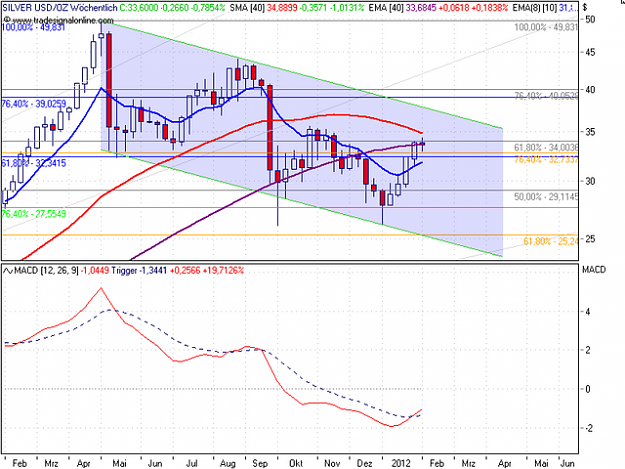
Task: Click the EMA [40] indicator label
Action: (386, 8)
